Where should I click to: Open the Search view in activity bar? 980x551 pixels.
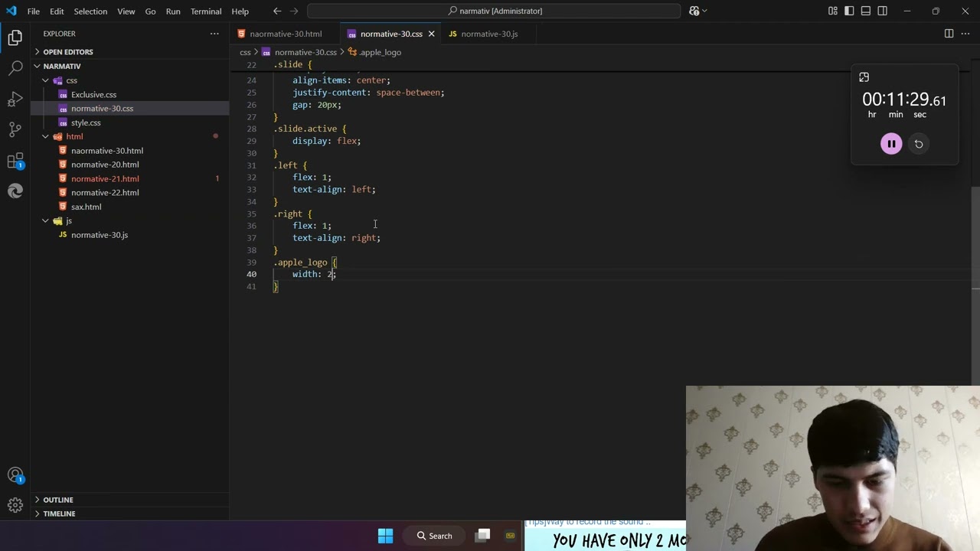click(15, 68)
